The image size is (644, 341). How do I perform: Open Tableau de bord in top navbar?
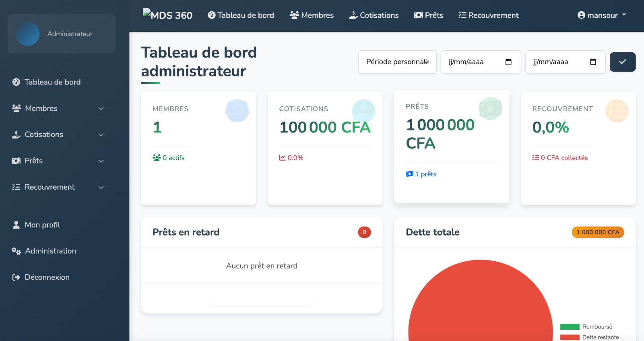[241, 15]
